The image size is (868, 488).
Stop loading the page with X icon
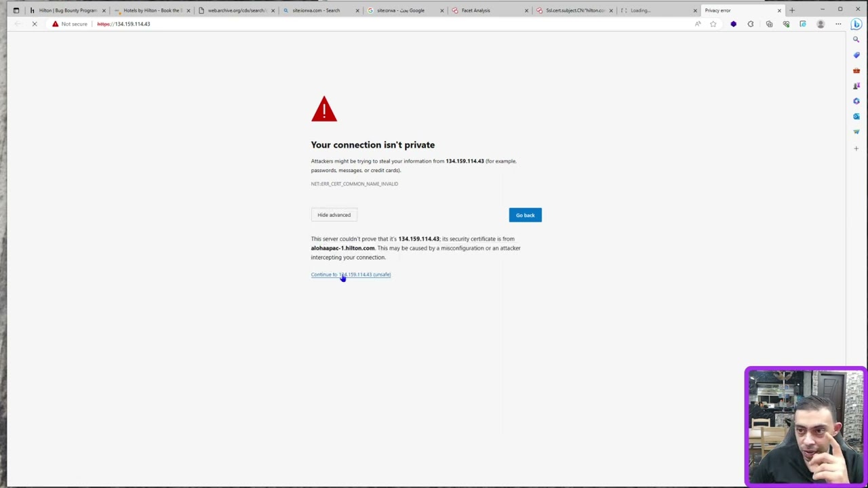(x=35, y=24)
